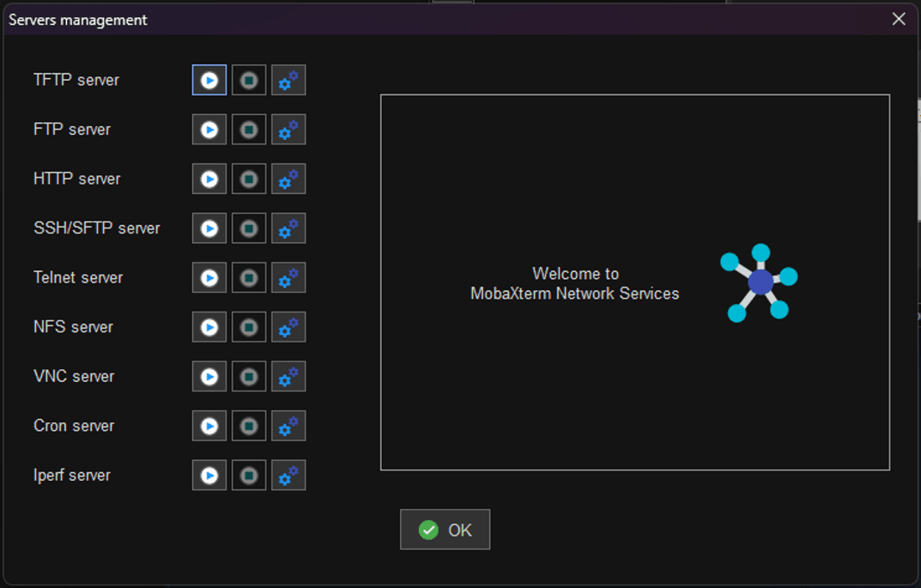Start the SSH/SFTP server
Viewport: 921px width, 588px height.
(x=209, y=228)
